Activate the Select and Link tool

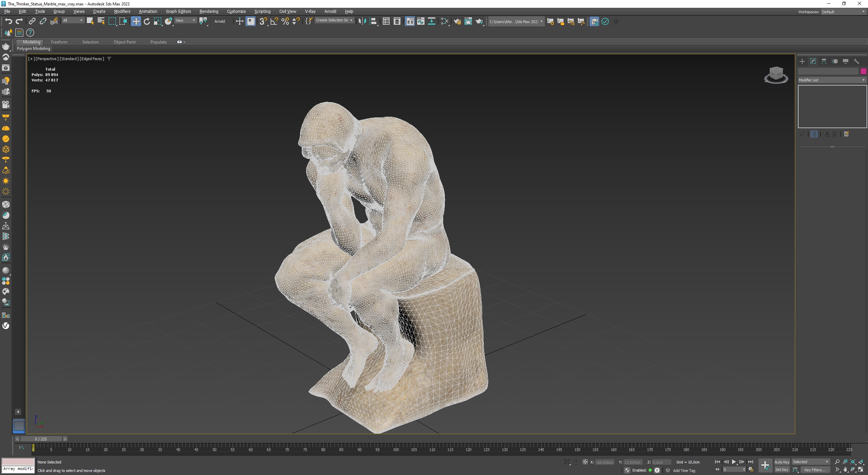32,21
